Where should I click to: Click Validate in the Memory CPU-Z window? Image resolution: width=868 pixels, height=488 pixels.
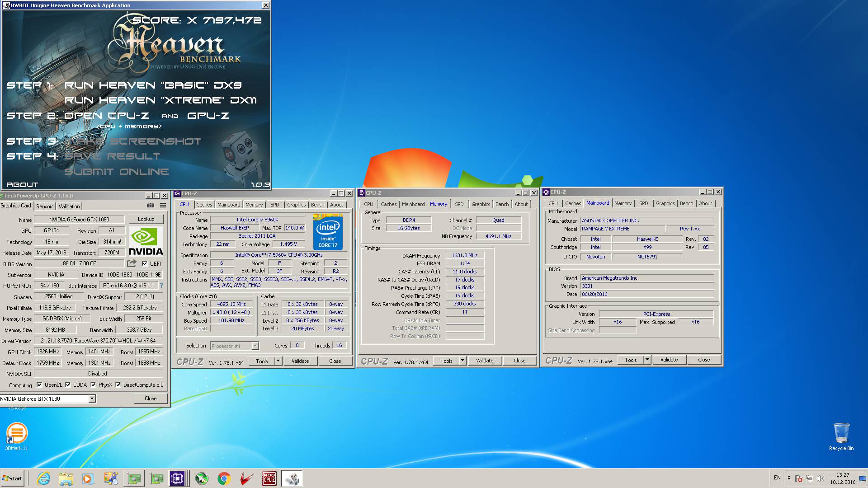coord(485,361)
